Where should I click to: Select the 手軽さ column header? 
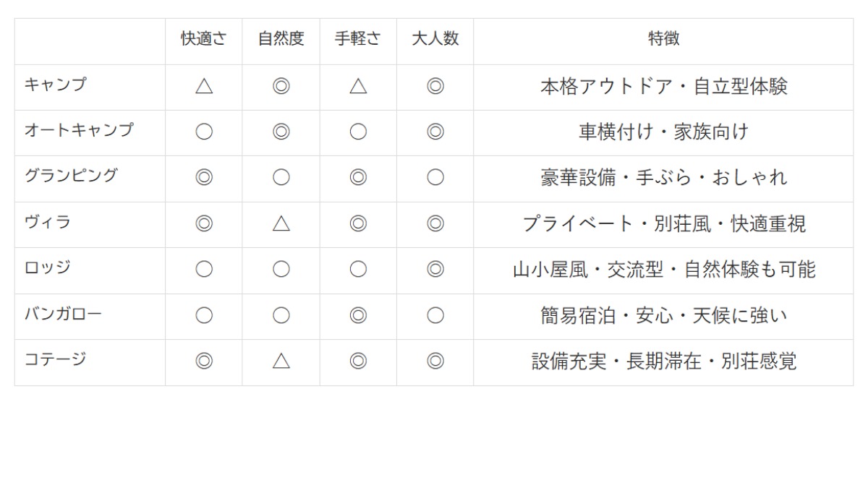coord(358,40)
